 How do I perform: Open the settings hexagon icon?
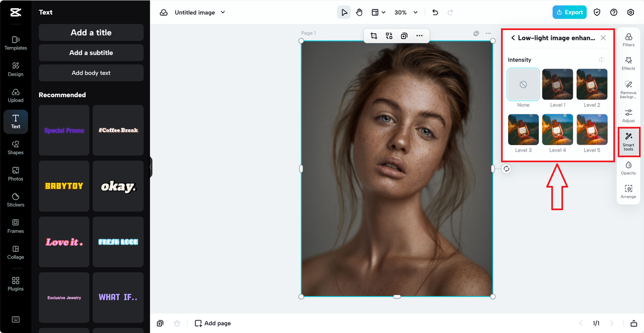point(630,13)
